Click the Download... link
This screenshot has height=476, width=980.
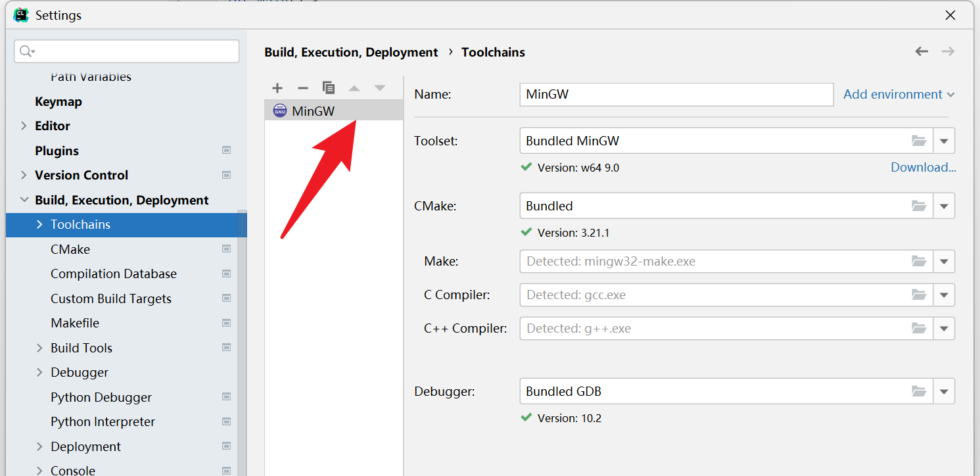pyautogui.click(x=923, y=167)
